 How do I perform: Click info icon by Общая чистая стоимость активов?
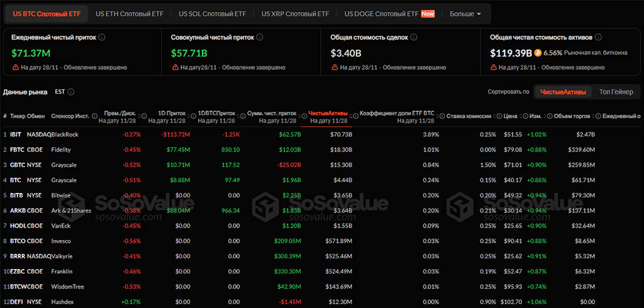pos(599,37)
